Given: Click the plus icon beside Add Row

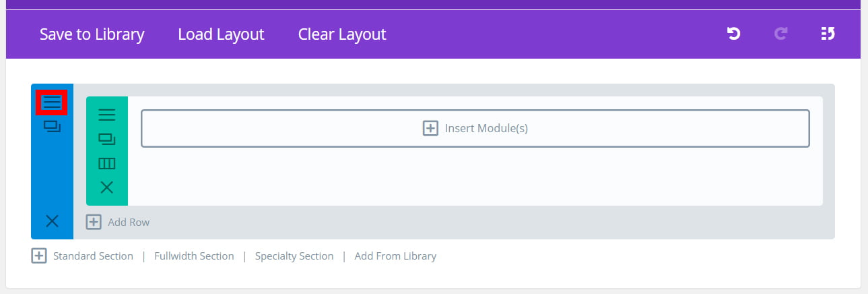Looking at the screenshot, I should pyautogui.click(x=94, y=222).
